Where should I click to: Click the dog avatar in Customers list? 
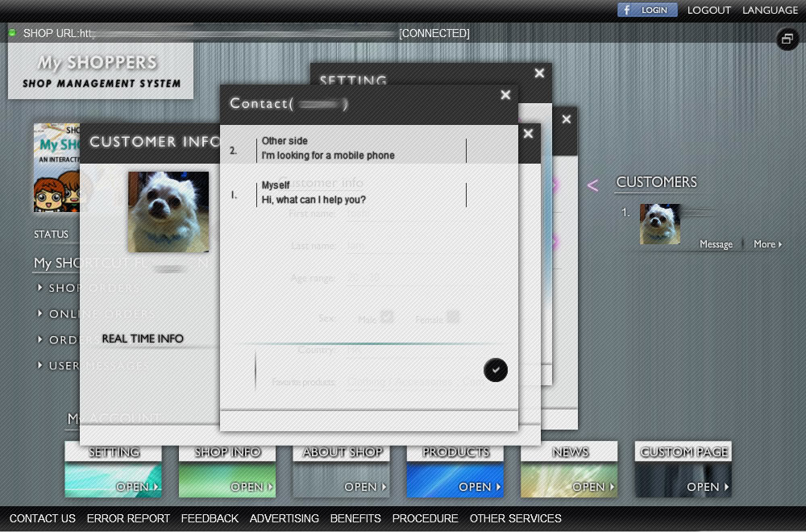click(x=660, y=224)
